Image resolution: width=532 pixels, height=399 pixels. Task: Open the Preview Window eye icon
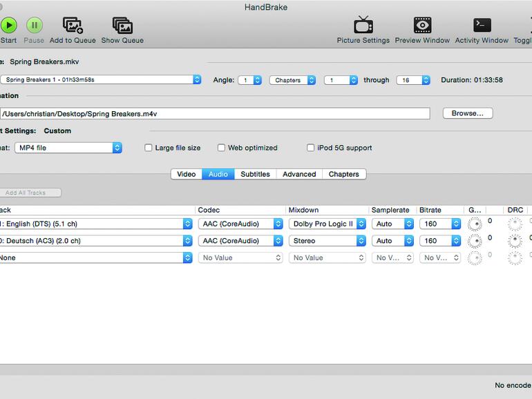(422, 26)
